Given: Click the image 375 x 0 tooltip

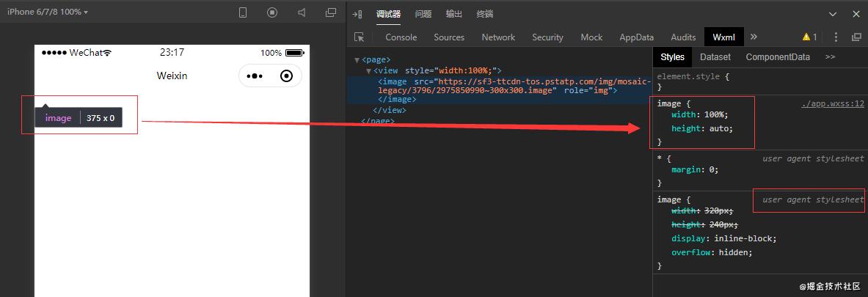Looking at the screenshot, I should 79,117.
